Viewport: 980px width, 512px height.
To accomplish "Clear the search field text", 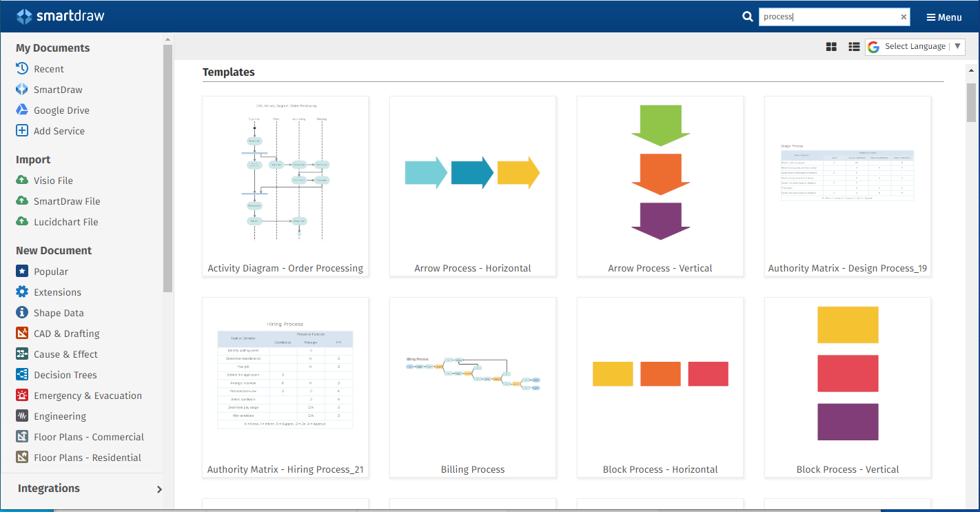I will (x=904, y=17).
